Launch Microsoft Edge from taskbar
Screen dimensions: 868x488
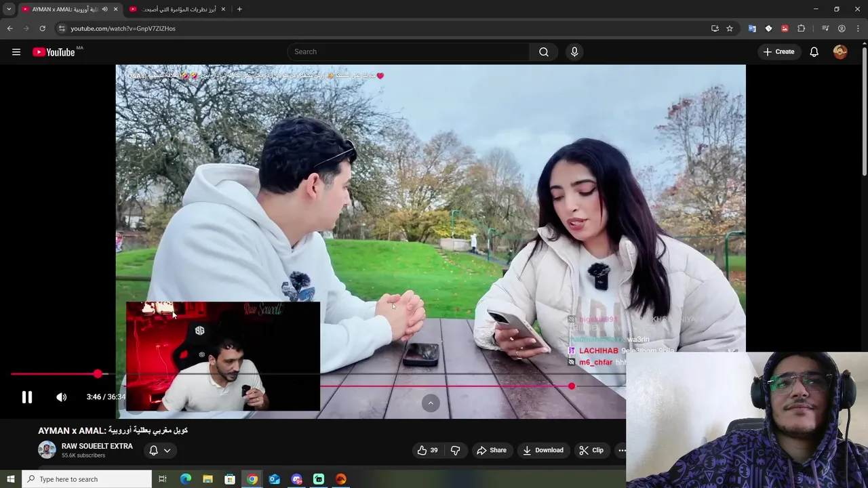click(186, 479)
